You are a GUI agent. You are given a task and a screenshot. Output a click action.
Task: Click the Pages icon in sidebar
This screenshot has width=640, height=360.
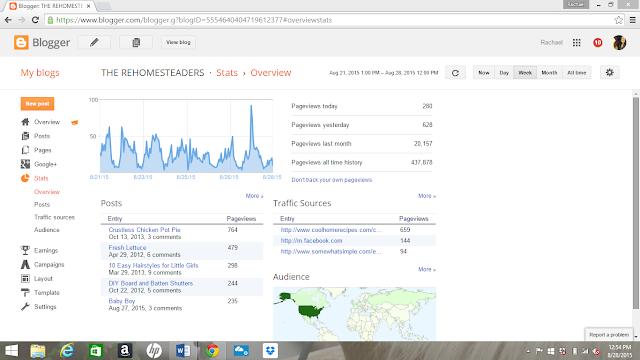25,150
